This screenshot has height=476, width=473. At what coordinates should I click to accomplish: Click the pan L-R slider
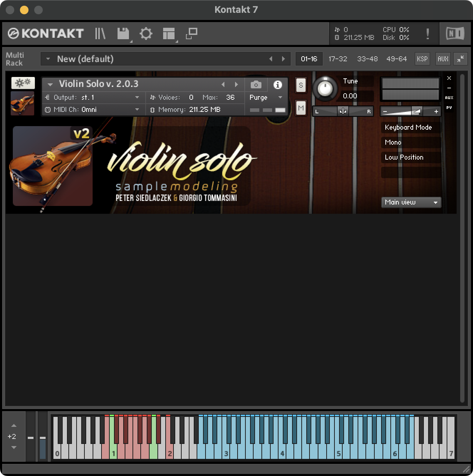[343, 111]
